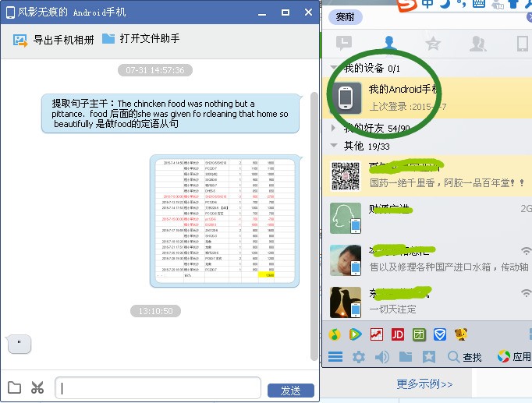Click the penguin avatar contact

346,302
